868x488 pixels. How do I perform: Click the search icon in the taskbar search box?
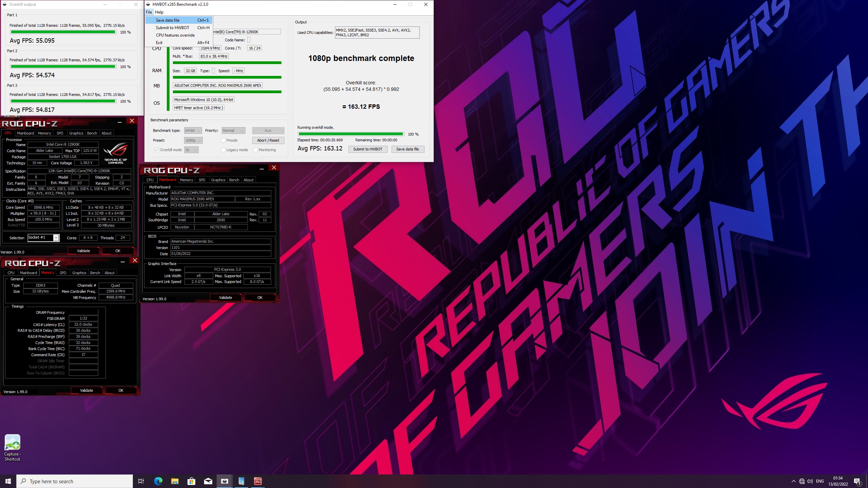[x=23, y=481]
